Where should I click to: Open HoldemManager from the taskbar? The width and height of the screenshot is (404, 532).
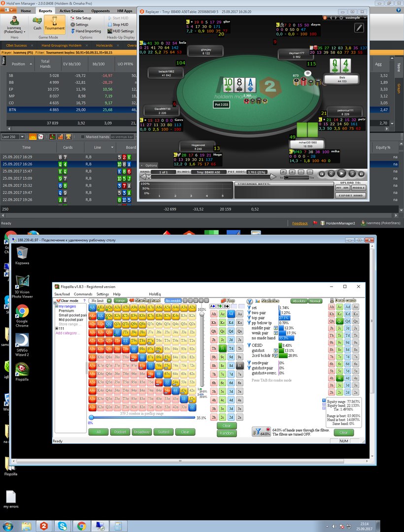tap(44, 526)
